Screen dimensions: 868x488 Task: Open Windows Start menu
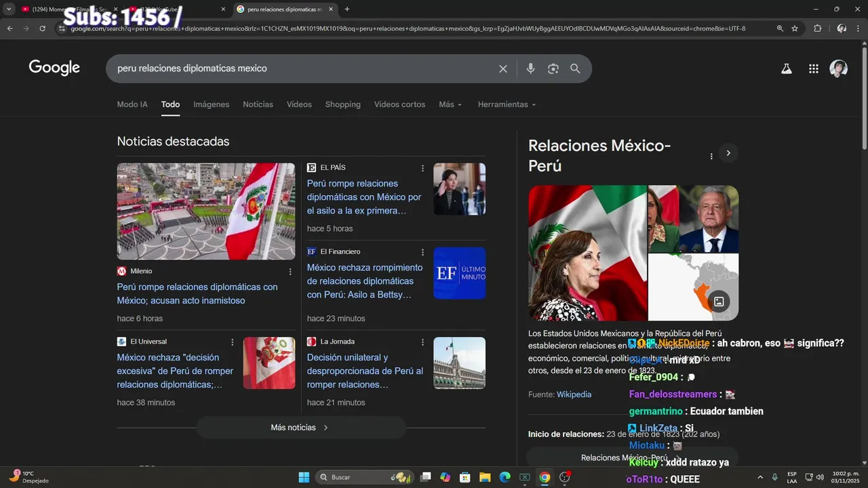[304, 477]
